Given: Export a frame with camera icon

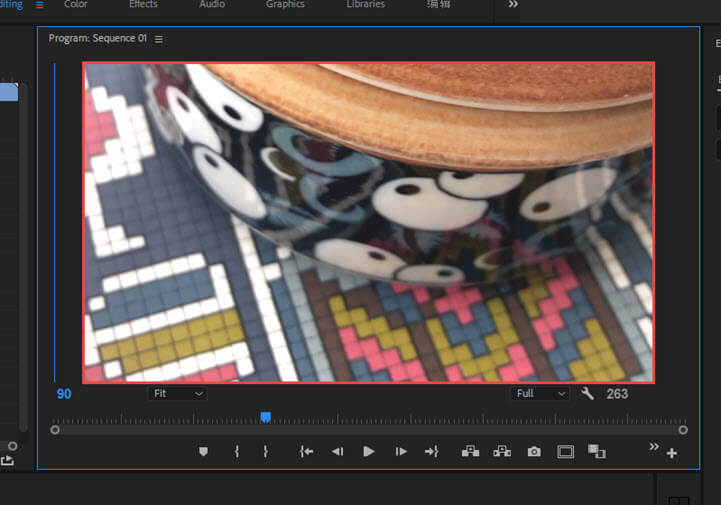Looking at the screenshot, I should click(534, 452).
